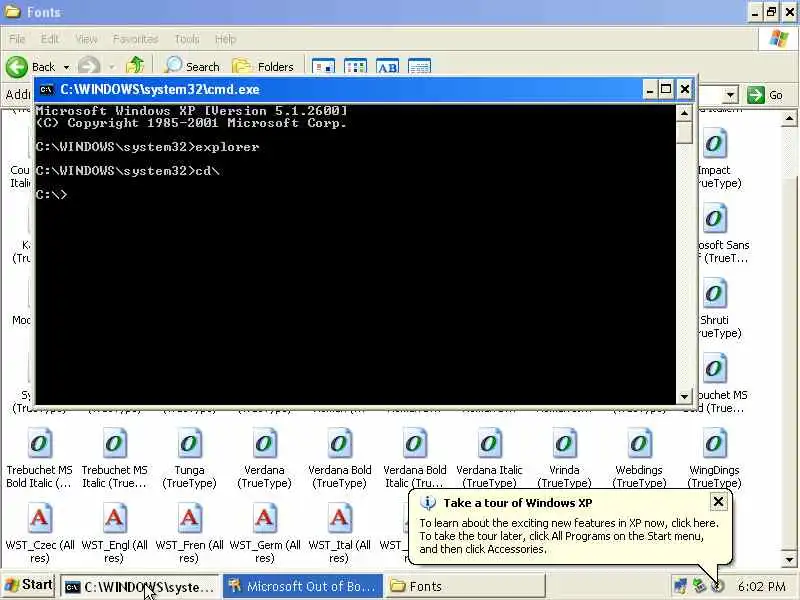The image size is (800, 600).
Task: Close the Take a tour balloon
Action: pos(718,502)
